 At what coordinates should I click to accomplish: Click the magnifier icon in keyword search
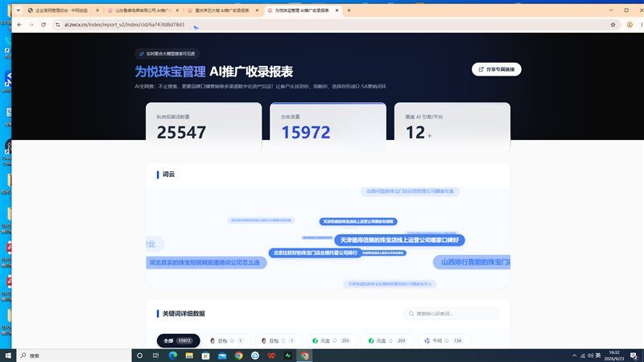pos(411,314)
